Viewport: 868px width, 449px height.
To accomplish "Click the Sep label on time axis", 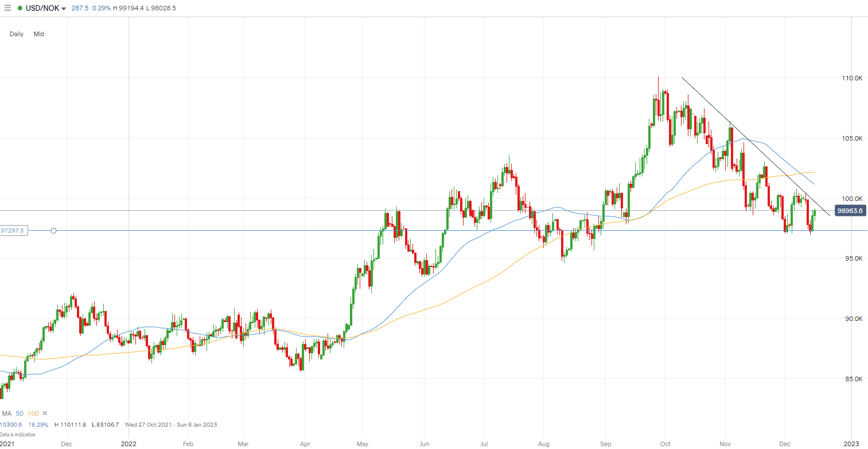I will [x=605, y=443].
